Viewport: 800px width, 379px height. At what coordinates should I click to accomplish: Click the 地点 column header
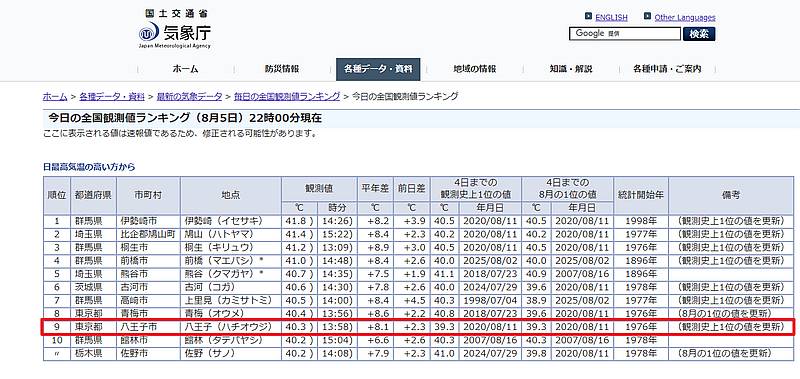[231, 195]
